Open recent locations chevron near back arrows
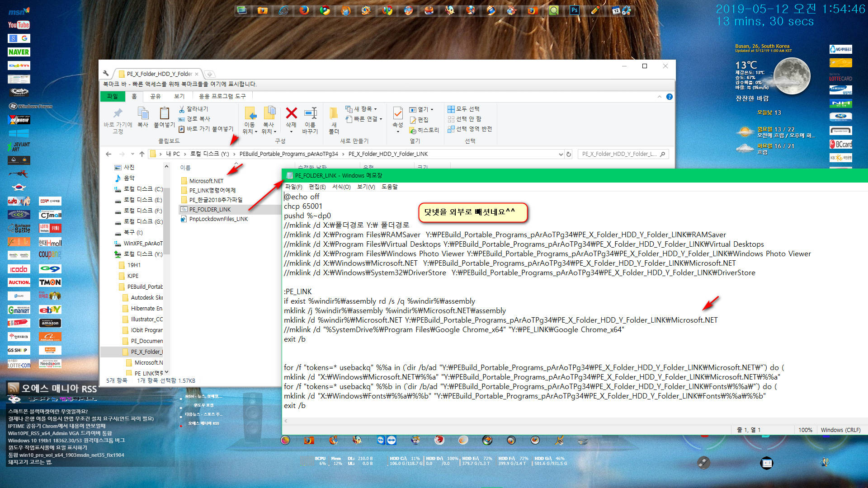868x488 pixels. 132,154
